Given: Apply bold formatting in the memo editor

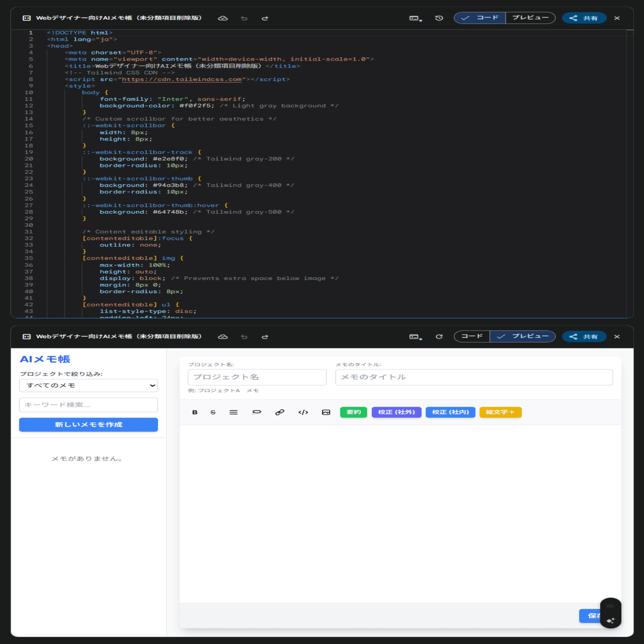Looking at the screenshot, I should click(x=195, y=413).
